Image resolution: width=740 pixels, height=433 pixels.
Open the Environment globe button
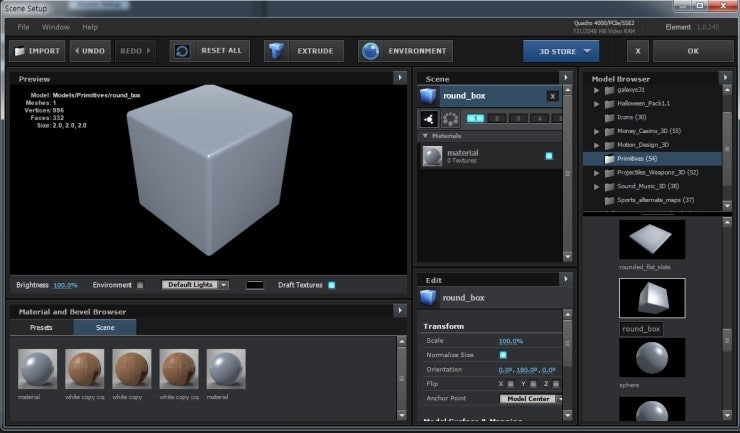405,51
